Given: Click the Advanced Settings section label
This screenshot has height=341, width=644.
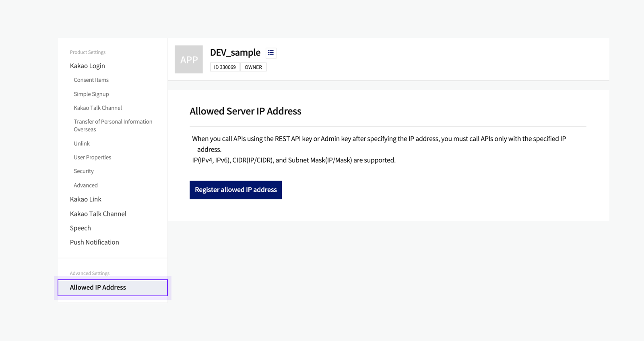Looking at the screenshot, I should coord(90,273).
